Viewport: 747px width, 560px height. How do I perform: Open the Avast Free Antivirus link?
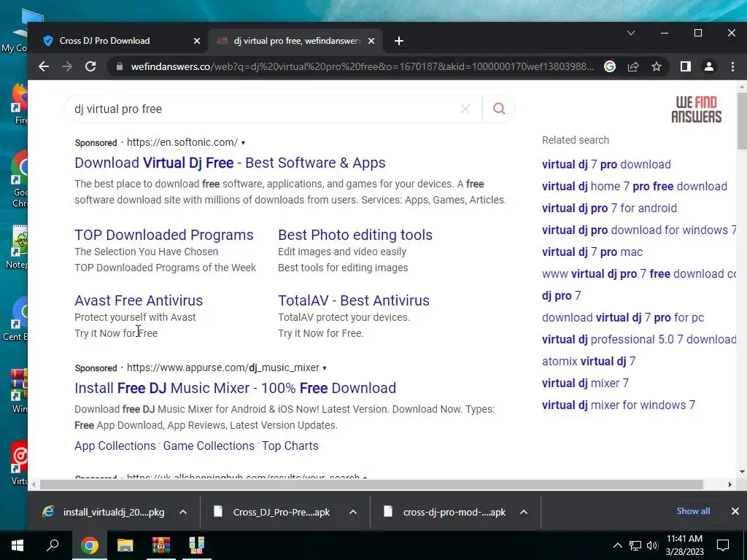coord(139,300)
